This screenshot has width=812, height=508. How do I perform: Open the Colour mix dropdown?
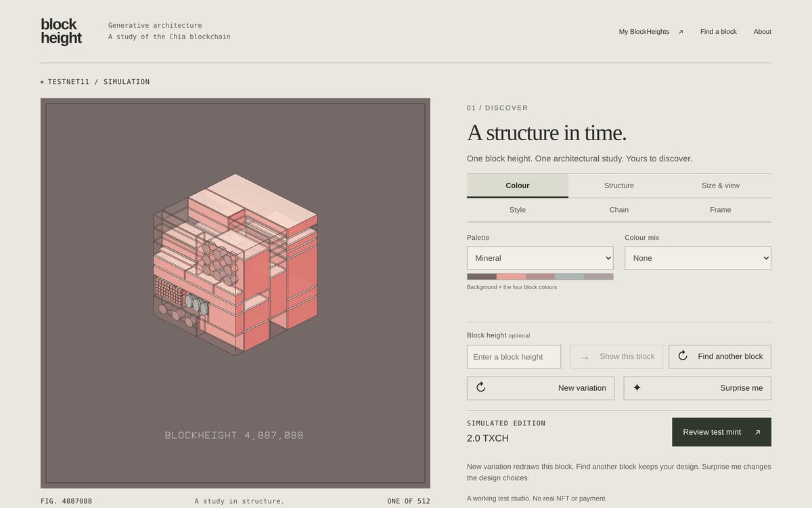click(698, 258)
